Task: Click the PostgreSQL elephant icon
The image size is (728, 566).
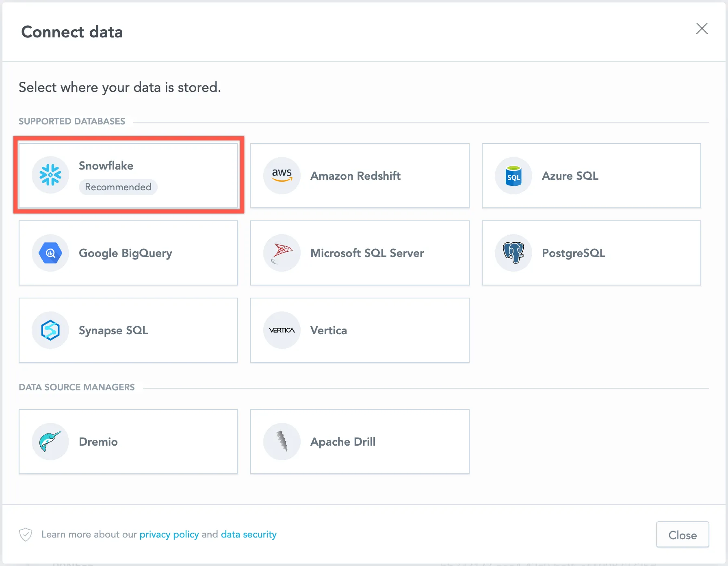Action: [513, 253]
